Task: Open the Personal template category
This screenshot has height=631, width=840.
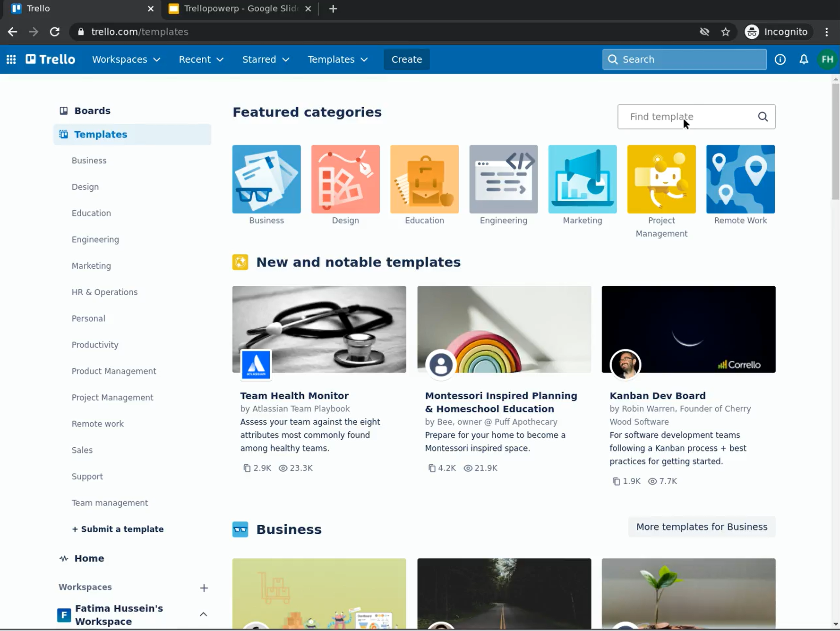Action: coord(88,319)
